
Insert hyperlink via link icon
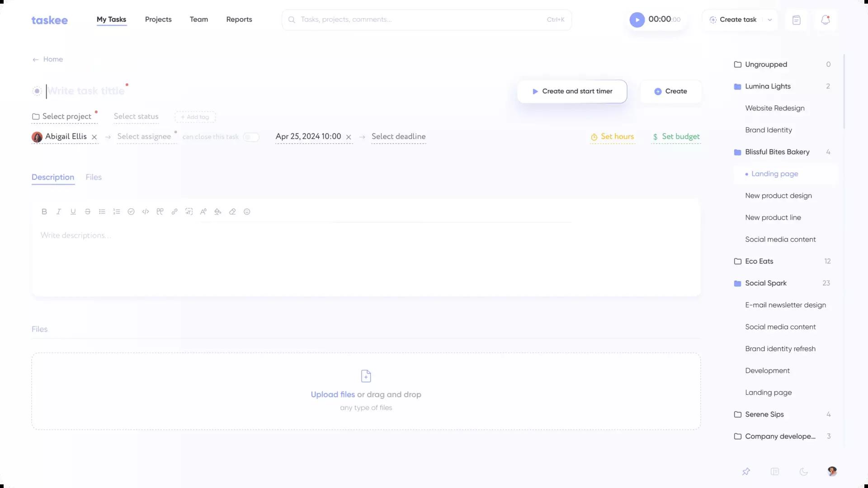tap(175, 211)
